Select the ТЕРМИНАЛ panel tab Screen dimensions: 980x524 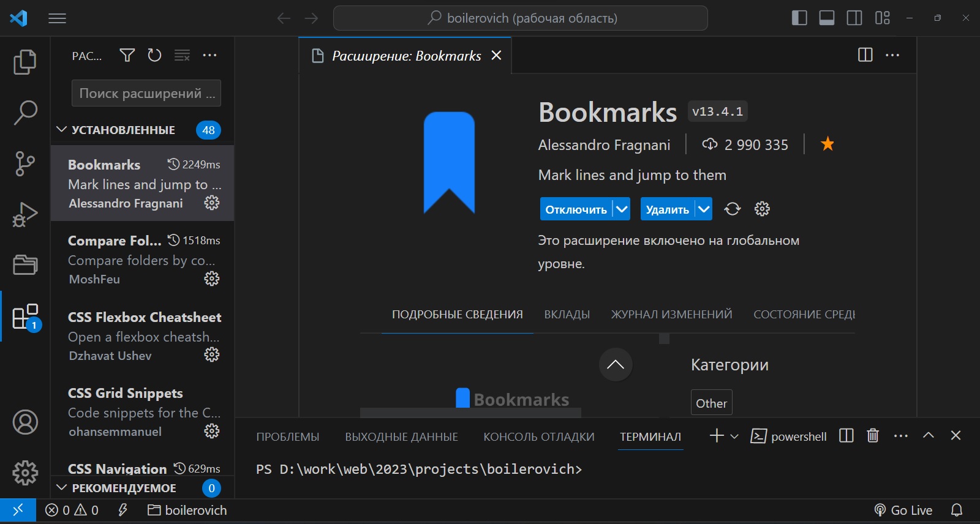pos(650,437)
